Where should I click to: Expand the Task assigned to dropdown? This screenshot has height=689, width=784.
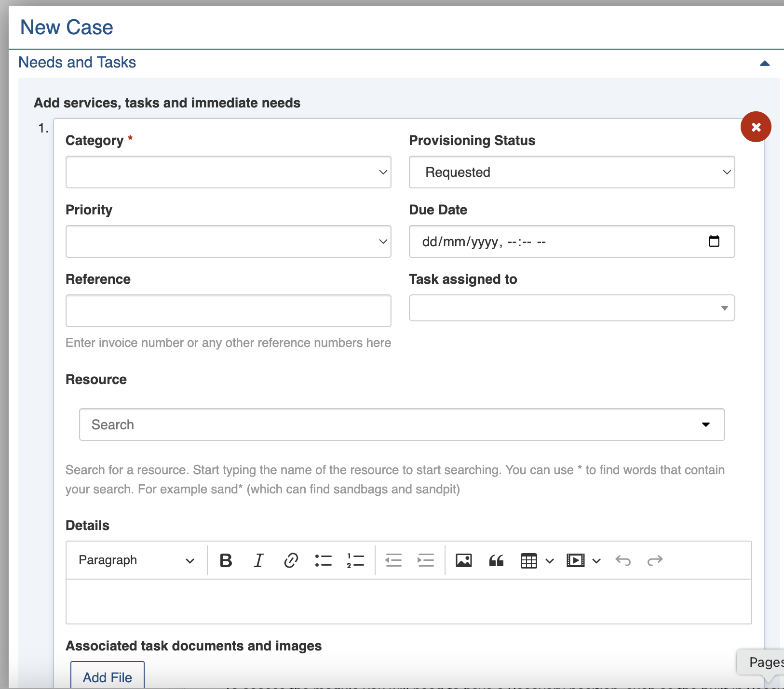click(x=571, y=308)
